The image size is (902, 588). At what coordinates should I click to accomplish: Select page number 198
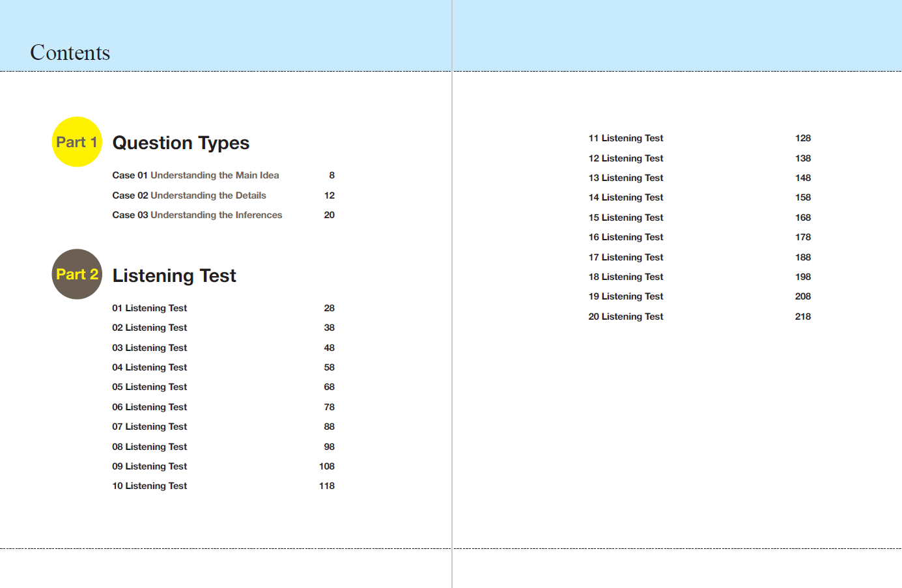click(803, 277)
